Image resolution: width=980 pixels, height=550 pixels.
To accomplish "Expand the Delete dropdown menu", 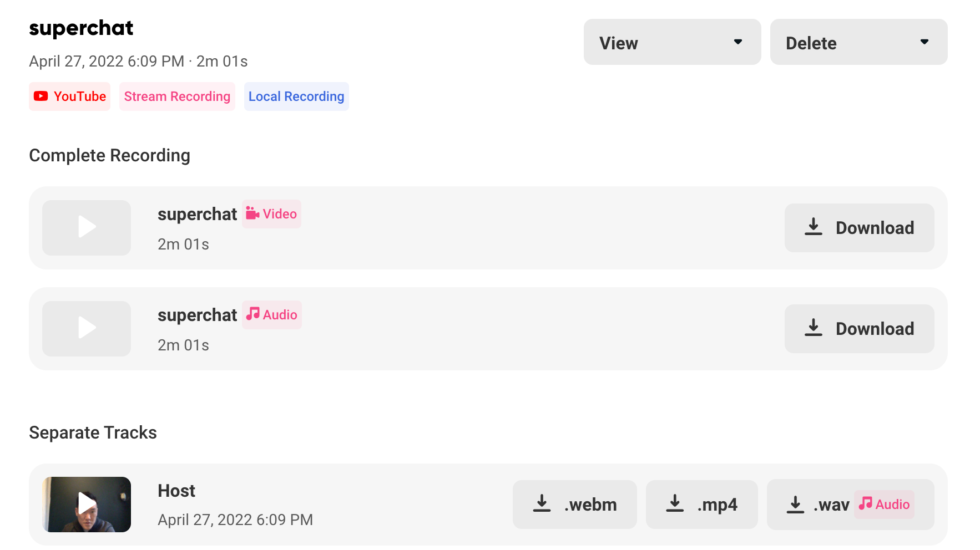I will click(x=858, y=42).
